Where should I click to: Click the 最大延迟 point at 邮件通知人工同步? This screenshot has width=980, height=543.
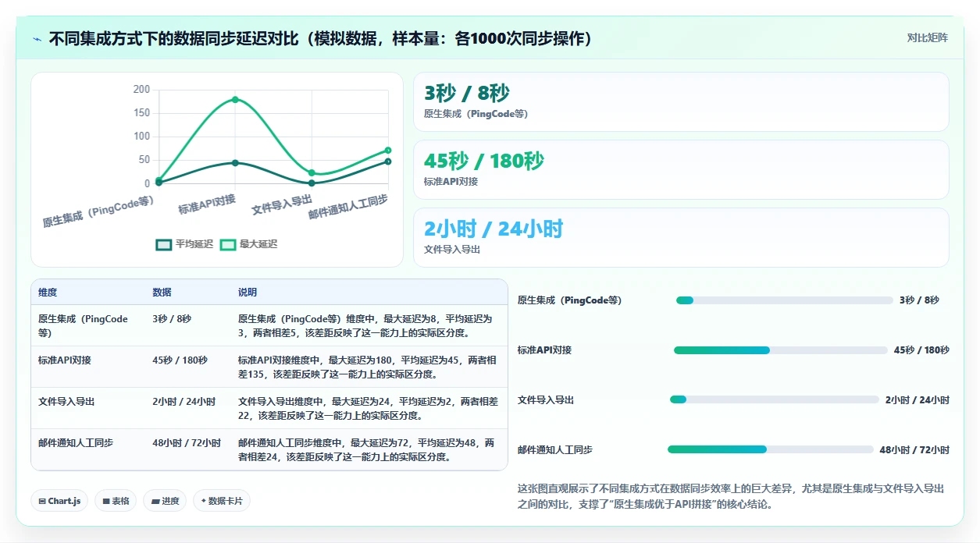(388, 150)
